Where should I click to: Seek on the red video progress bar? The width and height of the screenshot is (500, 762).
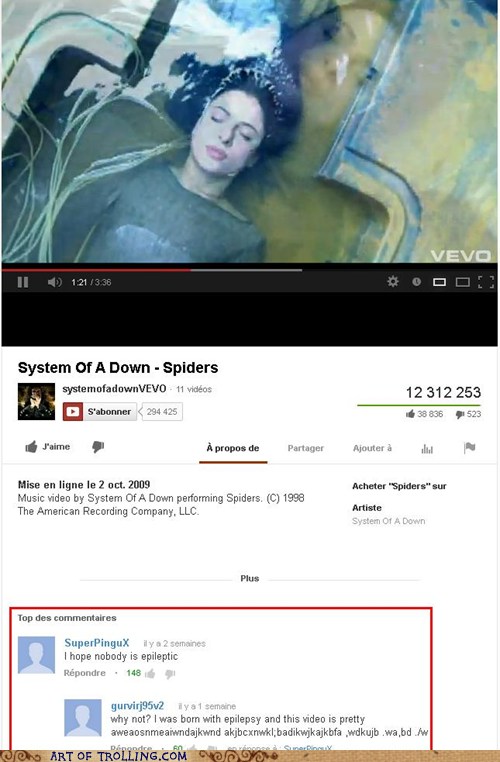[x=152, y=270]
